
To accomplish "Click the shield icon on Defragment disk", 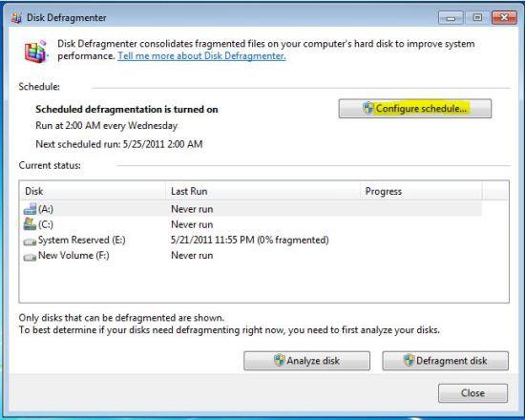I will click(x=409, y=361).
